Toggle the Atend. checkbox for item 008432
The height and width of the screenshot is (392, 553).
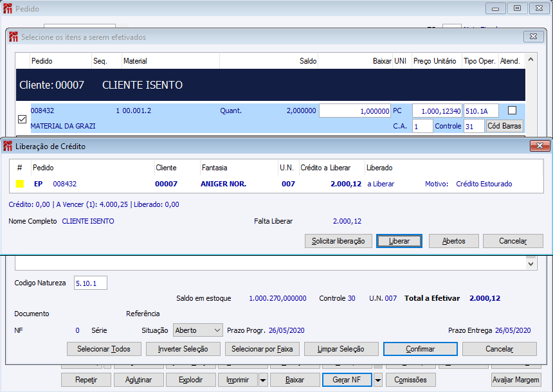pyautogui.click(x=512, y=111)
